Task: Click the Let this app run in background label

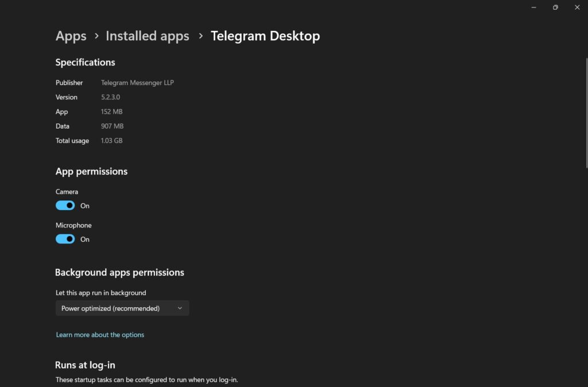Action: click(x=101, y=293)
